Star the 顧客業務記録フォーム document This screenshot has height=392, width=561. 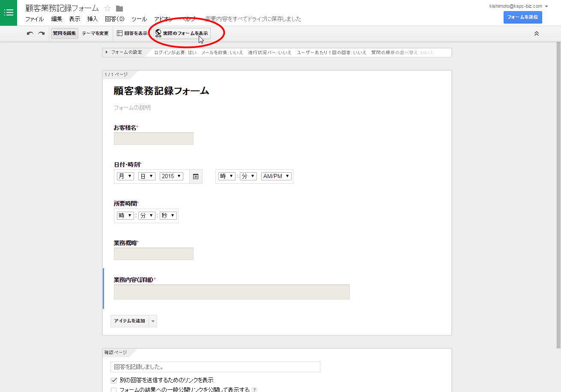click(x=107, y=8)
